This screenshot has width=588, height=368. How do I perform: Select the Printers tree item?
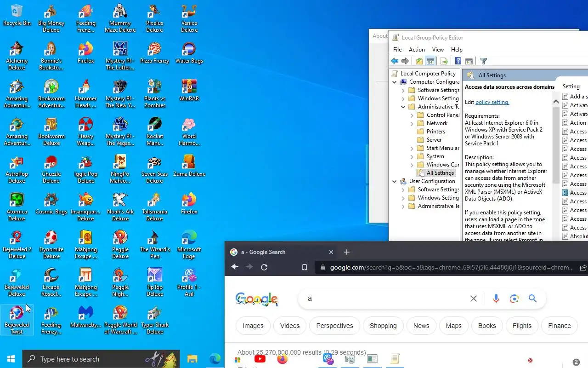tap(435, 132)
